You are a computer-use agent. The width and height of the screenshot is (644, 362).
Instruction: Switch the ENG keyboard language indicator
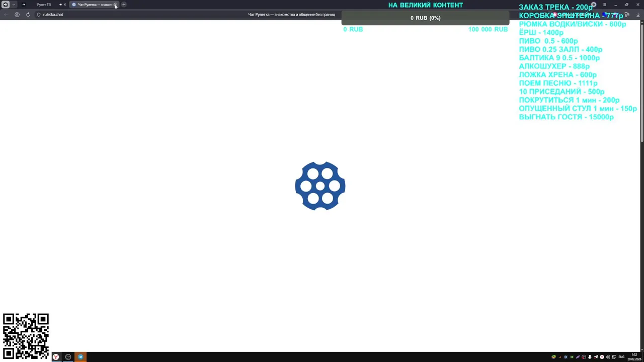[x=621, y=357]
